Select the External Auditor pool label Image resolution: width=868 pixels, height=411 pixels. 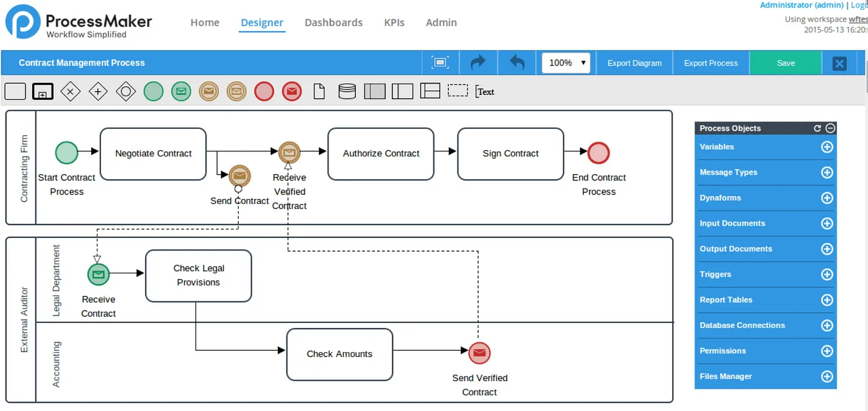(24, 320)
